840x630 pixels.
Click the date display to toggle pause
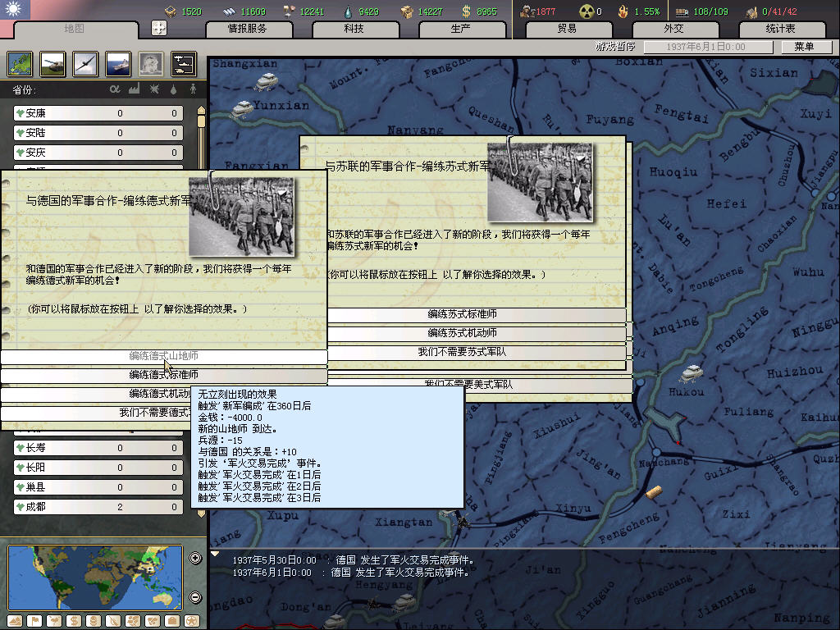[x=705, y=48]
